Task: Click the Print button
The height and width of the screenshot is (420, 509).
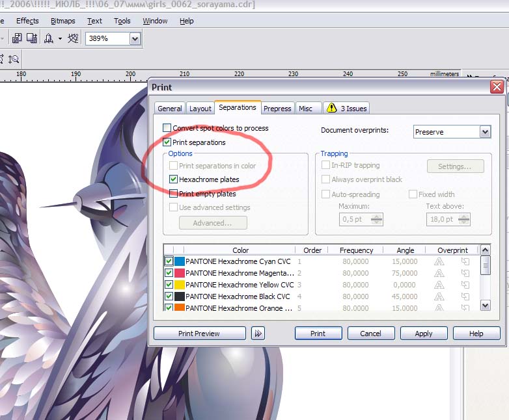Action: [x=318, y=333]
